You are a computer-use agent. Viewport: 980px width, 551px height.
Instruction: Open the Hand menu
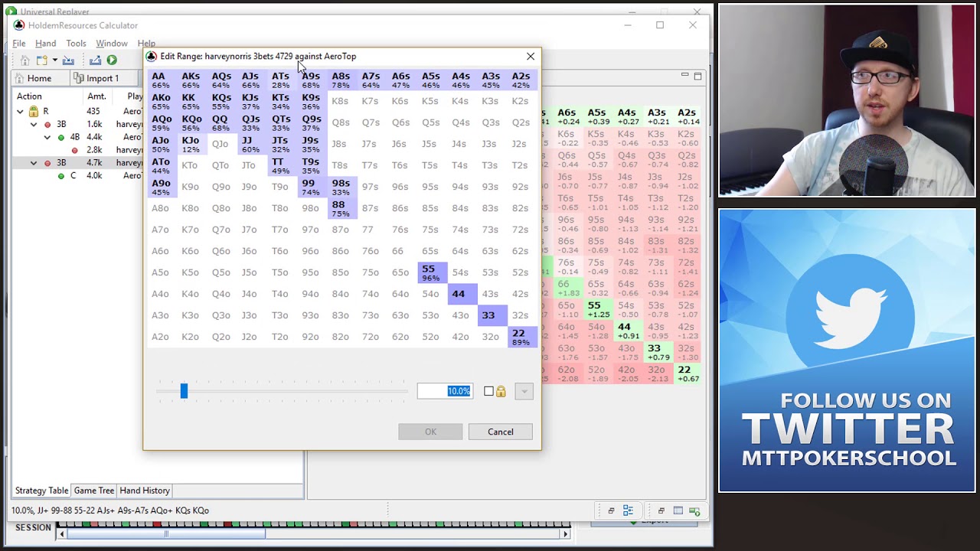45,44
